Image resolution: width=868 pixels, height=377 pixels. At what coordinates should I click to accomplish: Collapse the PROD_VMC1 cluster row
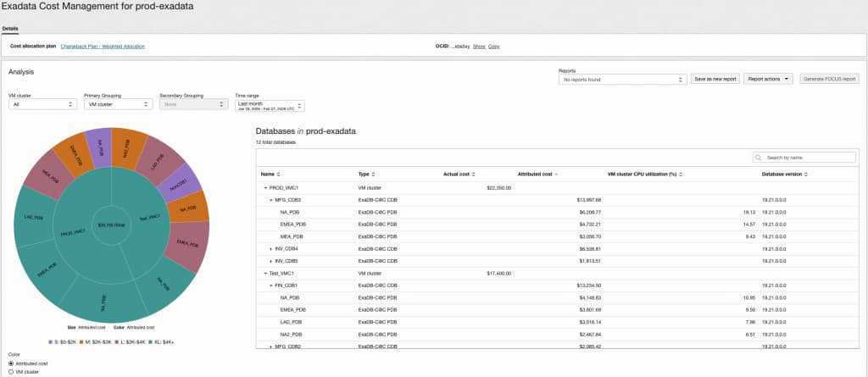tap(265, 188)
